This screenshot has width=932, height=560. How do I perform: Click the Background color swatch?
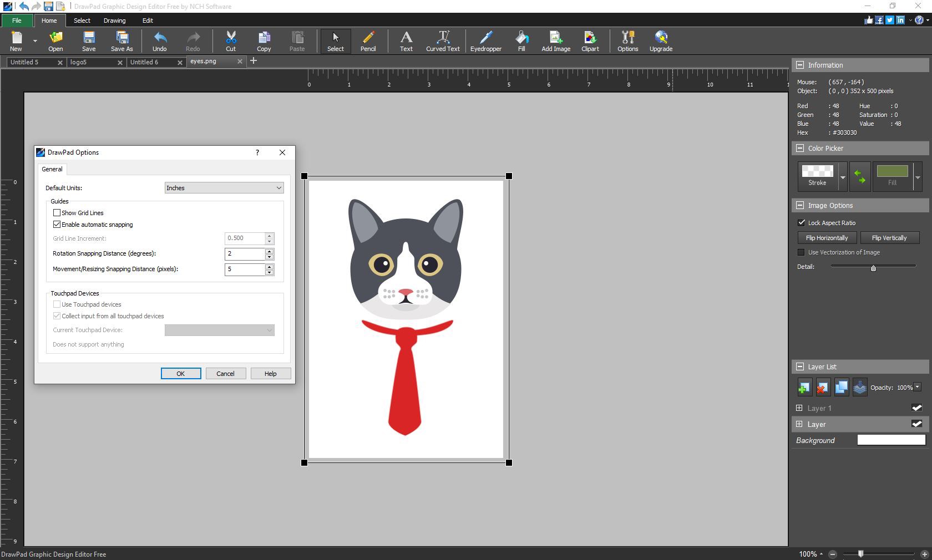[x=890, y=440]
